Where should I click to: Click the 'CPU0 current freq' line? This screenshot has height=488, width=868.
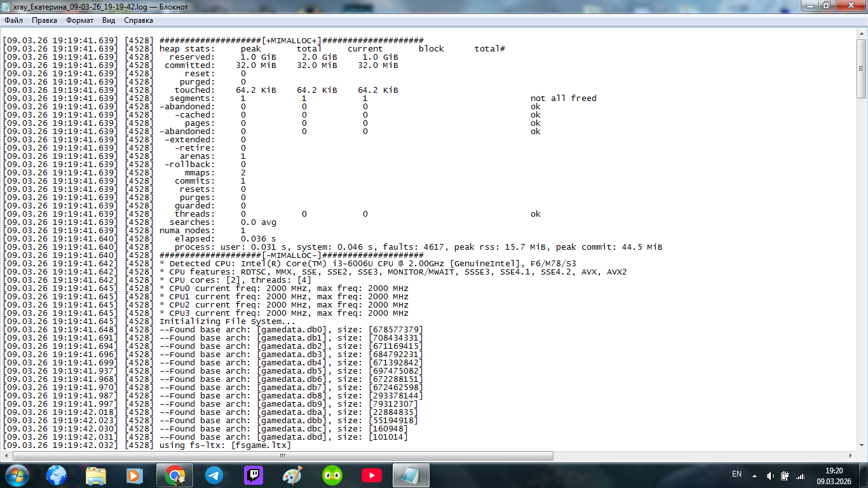[206, 288]
